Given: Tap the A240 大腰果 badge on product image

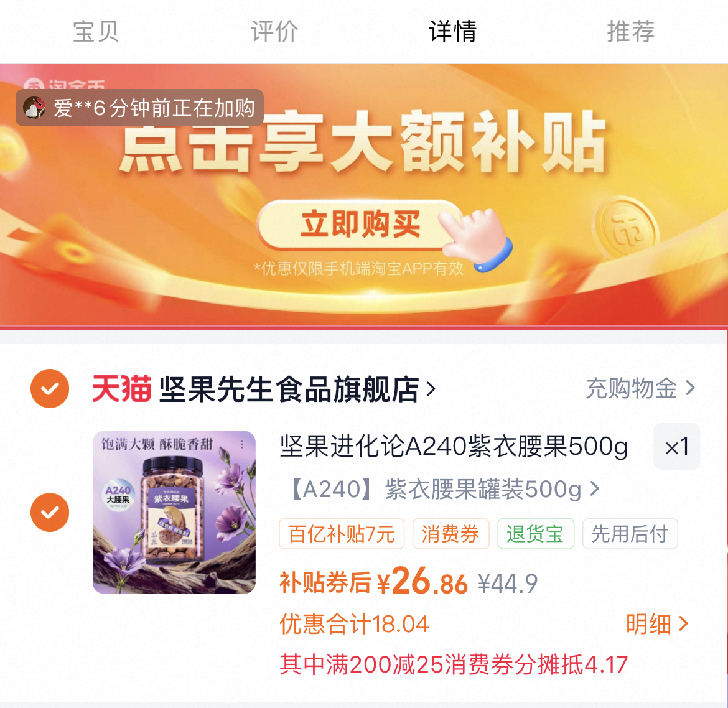Looking at the screenshot, I should (118, 496).
